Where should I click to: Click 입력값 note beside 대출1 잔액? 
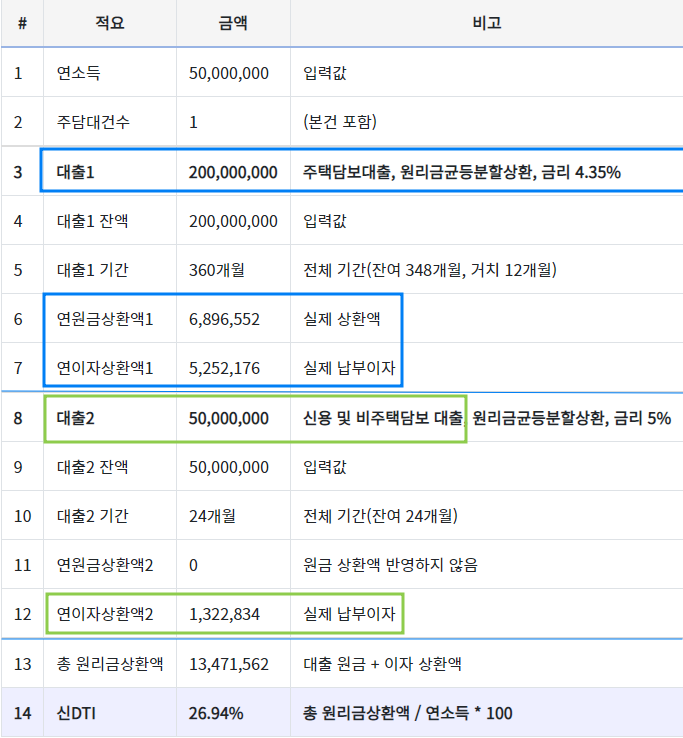325,221
